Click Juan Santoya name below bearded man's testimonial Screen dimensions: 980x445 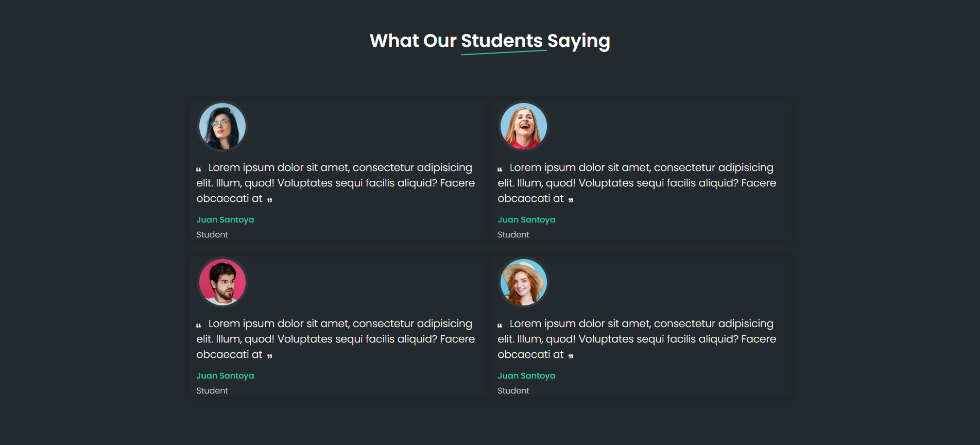[225, 375]
